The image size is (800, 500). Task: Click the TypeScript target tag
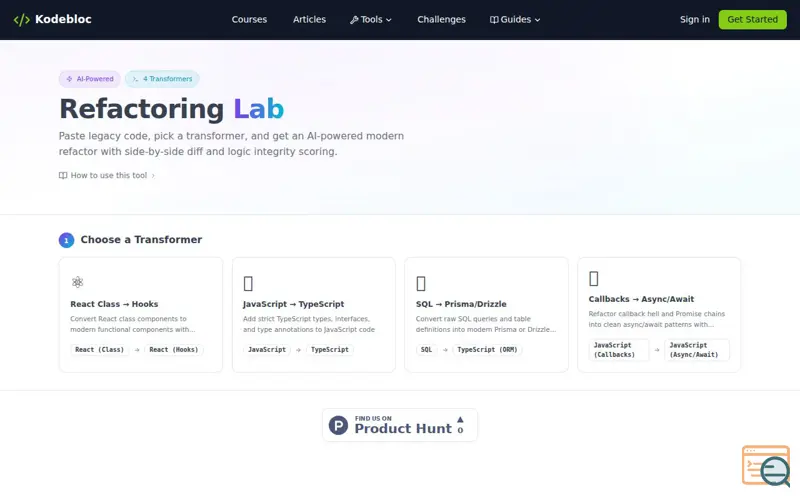coord(330,350)
